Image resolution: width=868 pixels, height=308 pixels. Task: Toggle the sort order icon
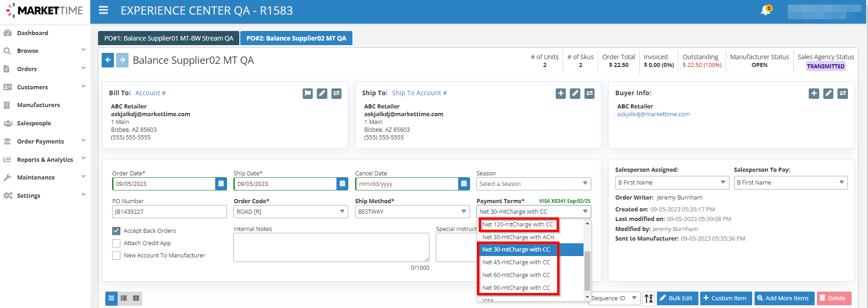(x=649, y=298)
